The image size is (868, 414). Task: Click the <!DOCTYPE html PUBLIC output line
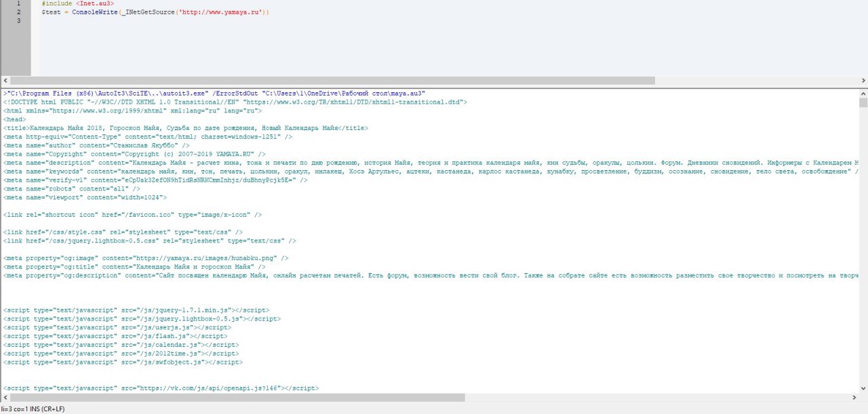click(x=235, y=102)
